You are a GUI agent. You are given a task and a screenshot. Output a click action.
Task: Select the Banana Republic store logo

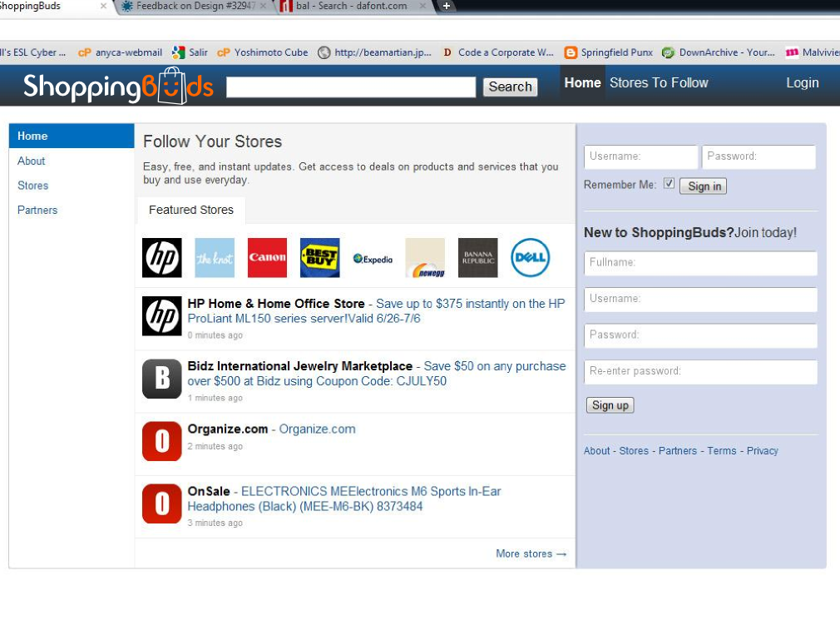pos(477,258)
